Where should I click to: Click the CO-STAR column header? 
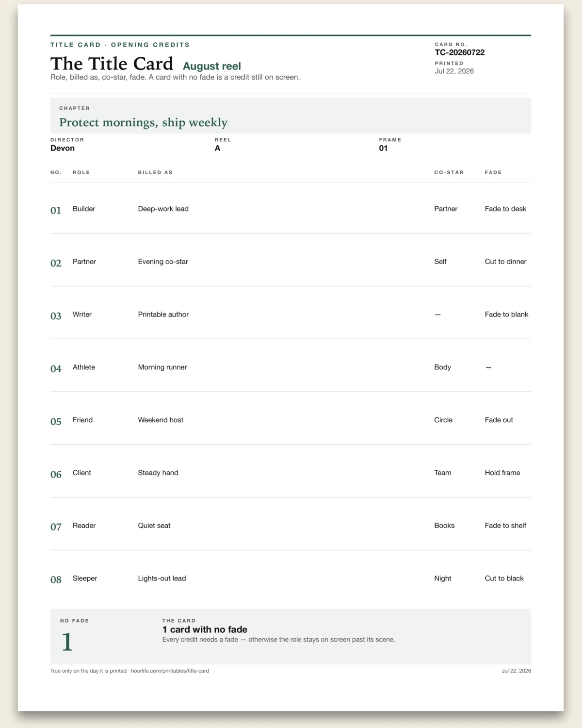pyautogui.click(x=449, y=172)
